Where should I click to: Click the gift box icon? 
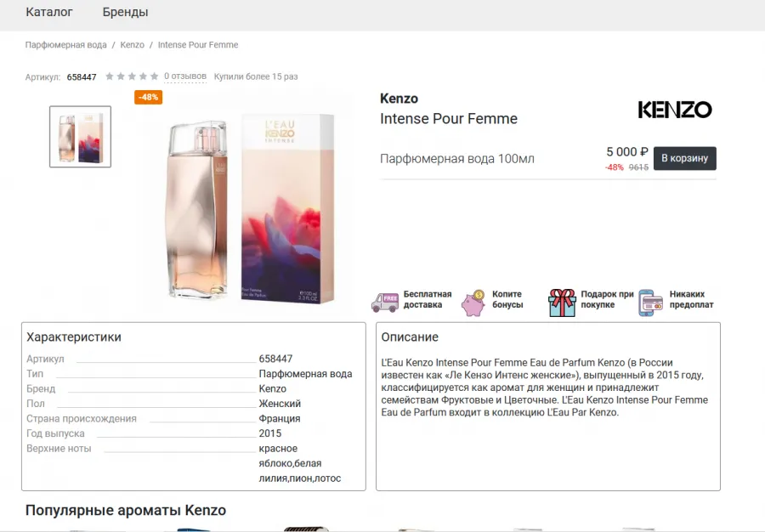pyautogui.click(x=562, y=303)
